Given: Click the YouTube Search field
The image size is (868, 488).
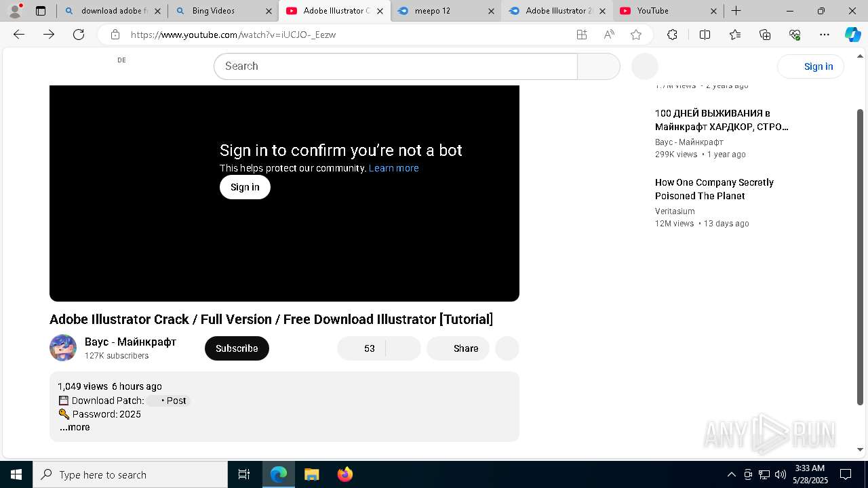Looking at the screenshot, I should point(395,66).
